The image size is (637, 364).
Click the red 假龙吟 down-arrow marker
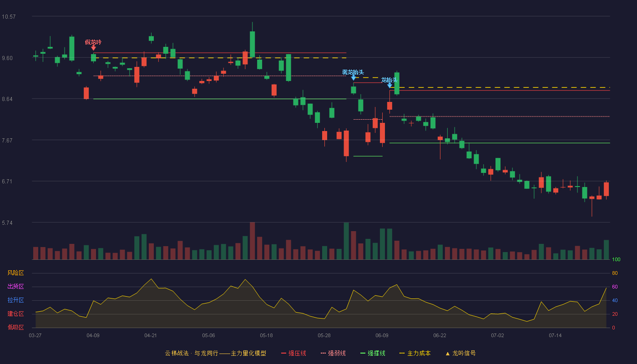click(93, 47)
